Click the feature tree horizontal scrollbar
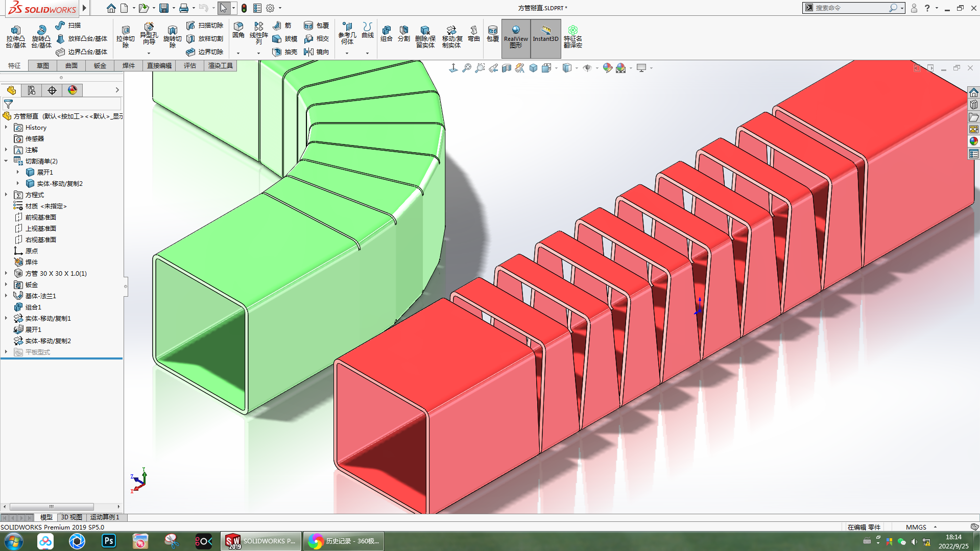This screenshot has width=980, height=551. click(x=52, y=507)
